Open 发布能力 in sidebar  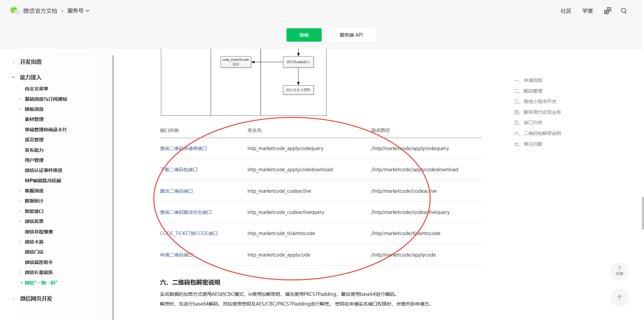(34, 150)
